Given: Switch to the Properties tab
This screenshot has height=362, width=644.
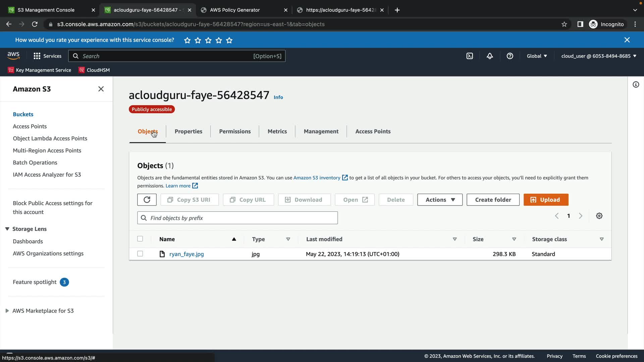Looking at the screenshot, I should coord(188,131).
